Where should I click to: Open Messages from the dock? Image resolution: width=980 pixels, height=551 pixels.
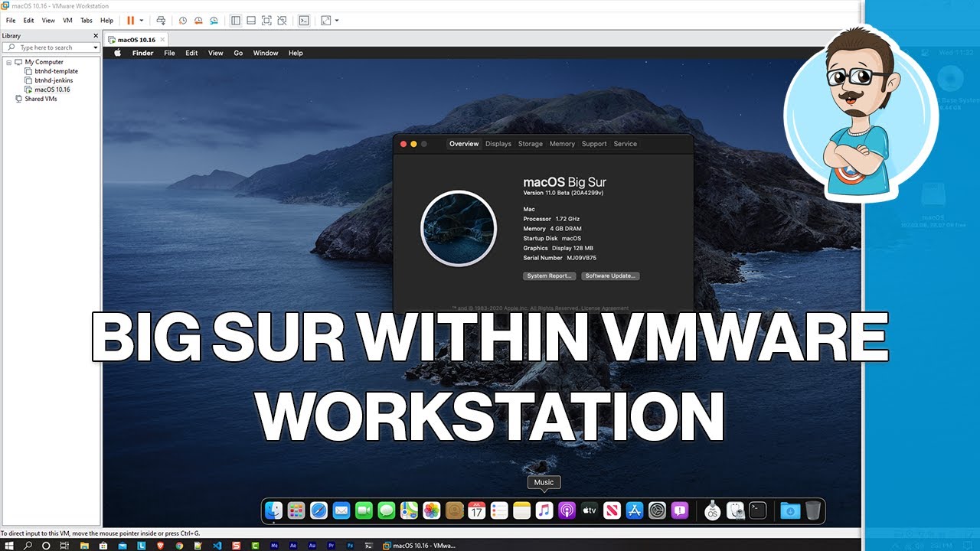coord(387,510)
